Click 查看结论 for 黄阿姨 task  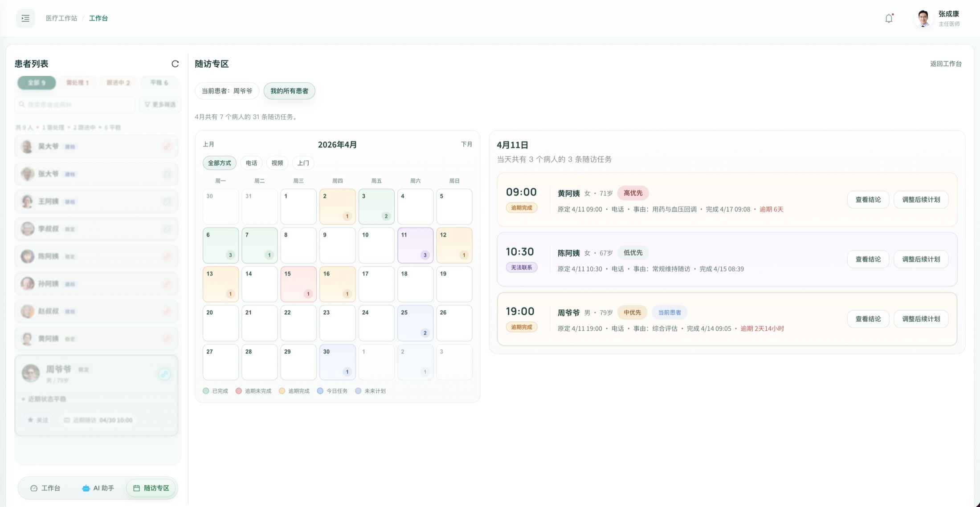point(868,199)
